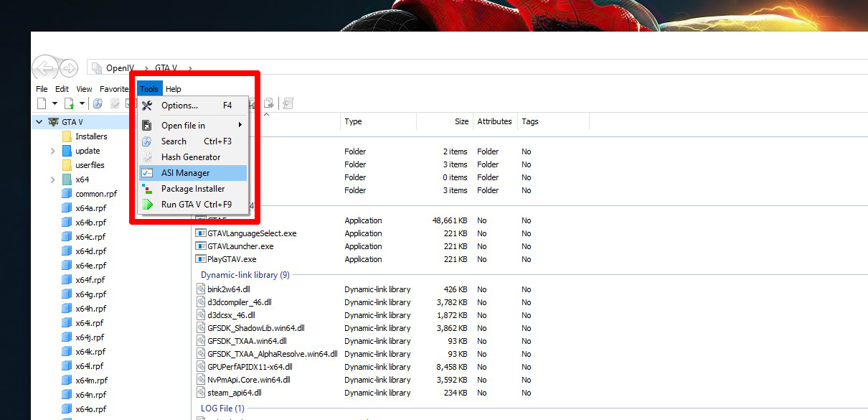Viewport: 868px width, 420px height.
Task: Select ASI Manager from Tools menu
Action: [185, 173]
